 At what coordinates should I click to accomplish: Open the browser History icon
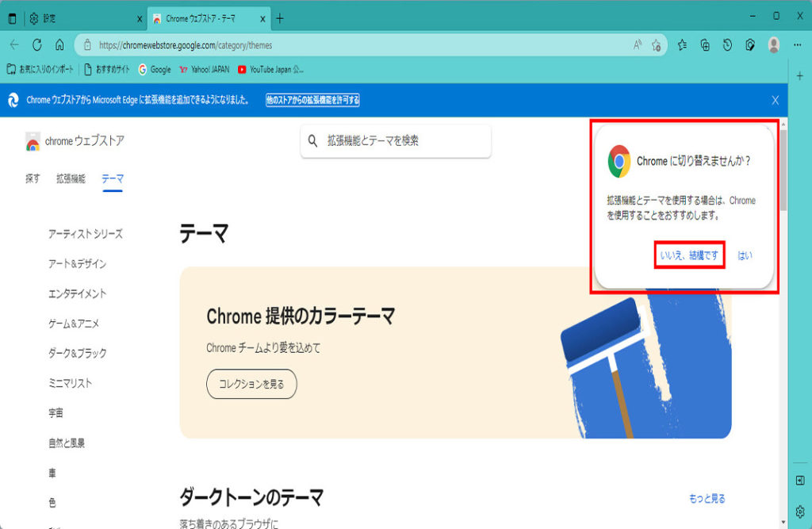pyautogui.click(x=727, y=45)
